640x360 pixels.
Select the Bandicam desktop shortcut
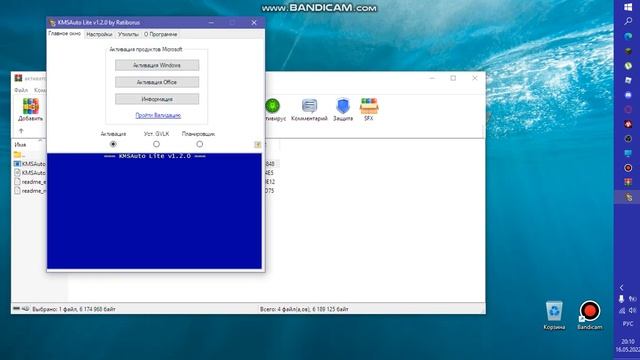click(x=589, y=315)
